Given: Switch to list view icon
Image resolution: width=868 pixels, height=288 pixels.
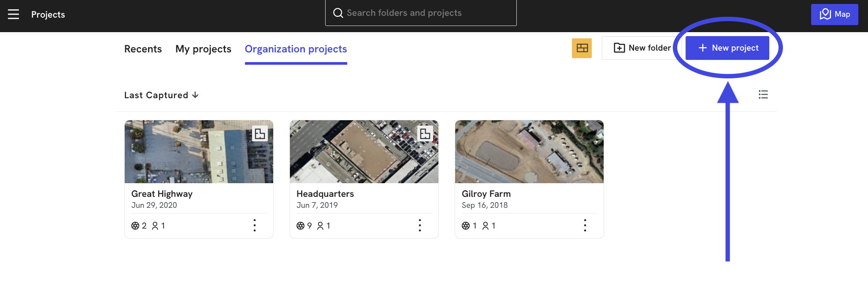Looking at the screenshot, I should pyautogui.click(x=763, y=95).
